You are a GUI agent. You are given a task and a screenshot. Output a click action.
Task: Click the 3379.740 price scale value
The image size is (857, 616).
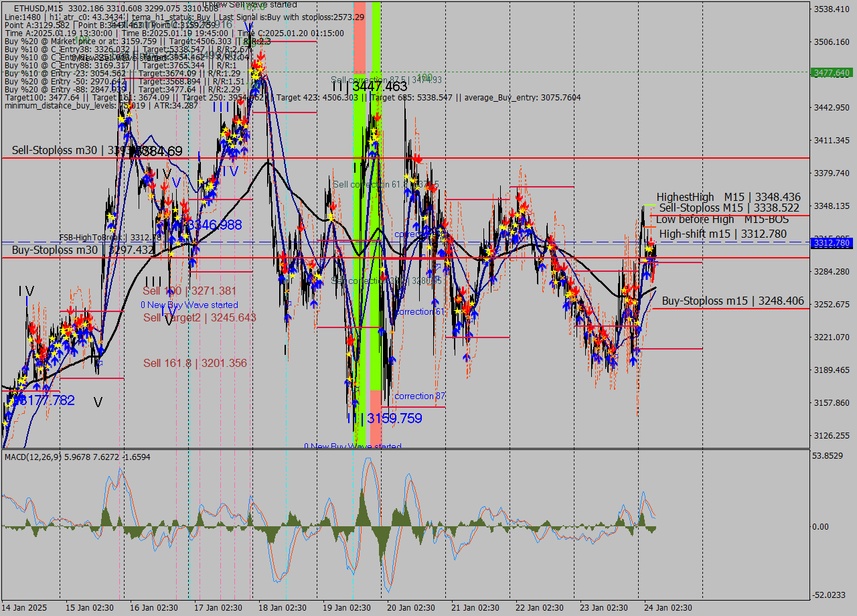point(831,173)
